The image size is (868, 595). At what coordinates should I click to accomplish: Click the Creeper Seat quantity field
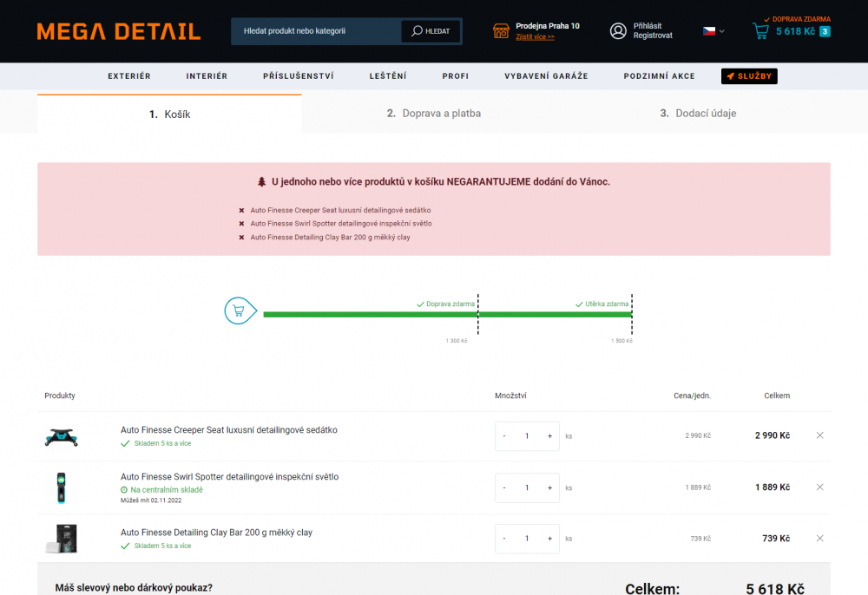click(x=527, y=436)
